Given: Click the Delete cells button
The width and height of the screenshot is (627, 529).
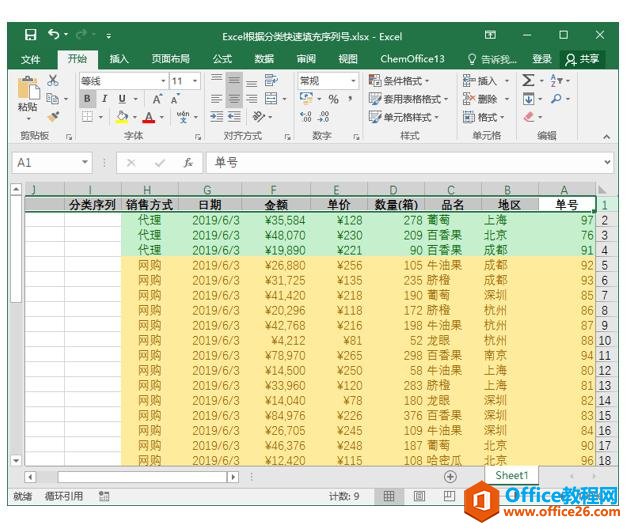Looking at the screenshot, I should [x=485, y=99].
